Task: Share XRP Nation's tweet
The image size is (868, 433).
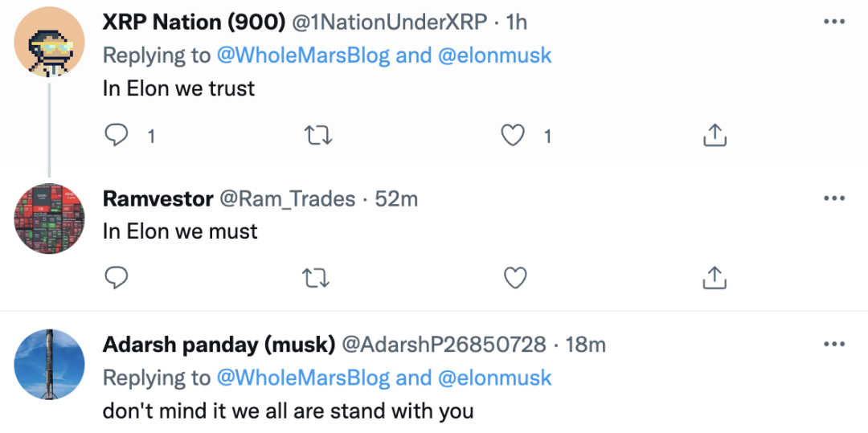Action: click(x=714, y=136)
